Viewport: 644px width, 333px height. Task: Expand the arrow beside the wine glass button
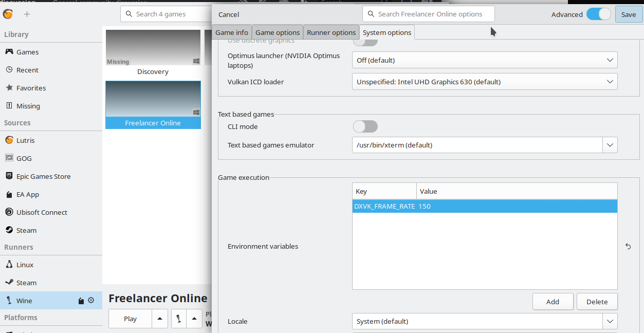pos(194,319)
